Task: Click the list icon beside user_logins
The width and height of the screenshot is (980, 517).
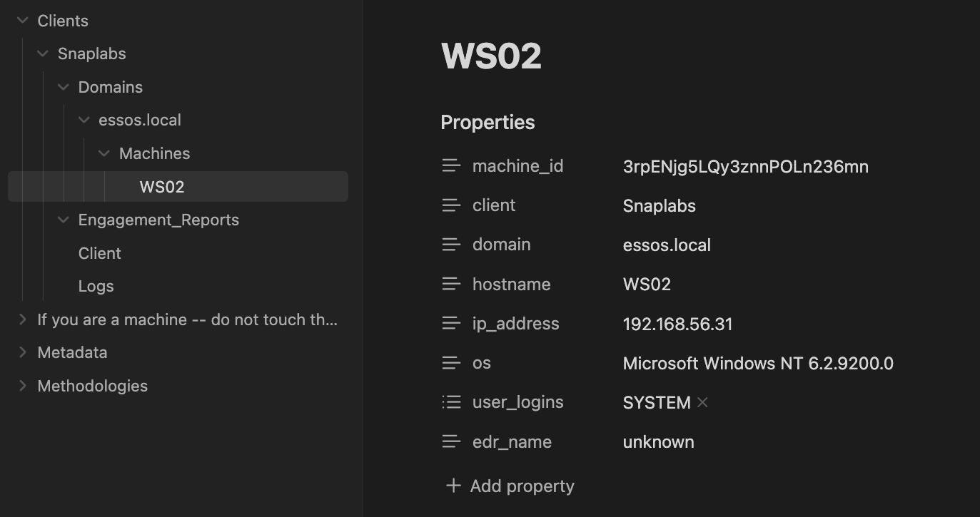Action: point(451,402)
